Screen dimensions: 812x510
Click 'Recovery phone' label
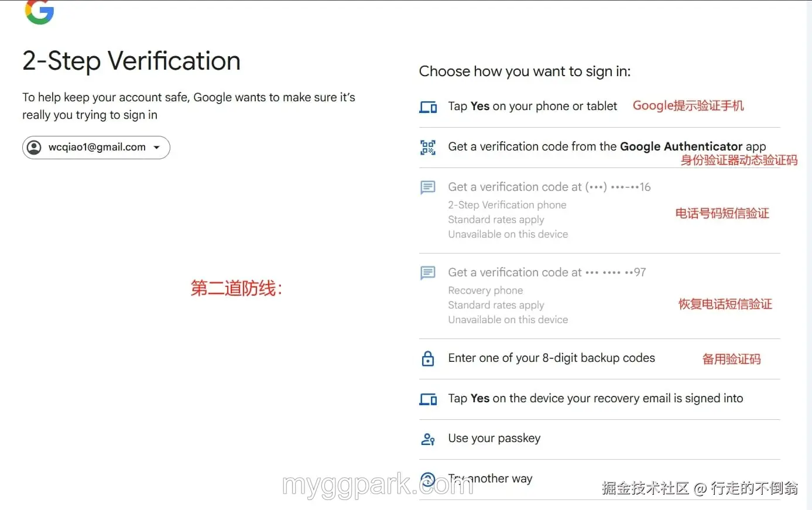pyautogui.click(x=485, y=290)
